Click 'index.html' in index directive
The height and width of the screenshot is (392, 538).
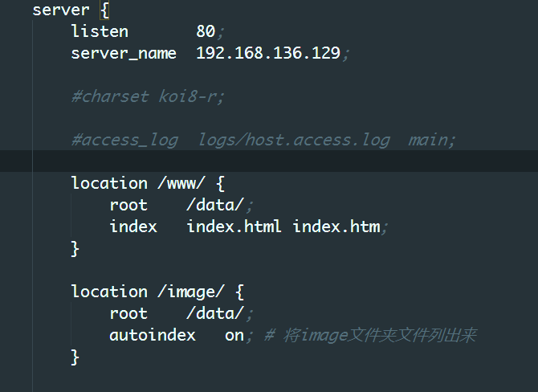pos(234,227)
